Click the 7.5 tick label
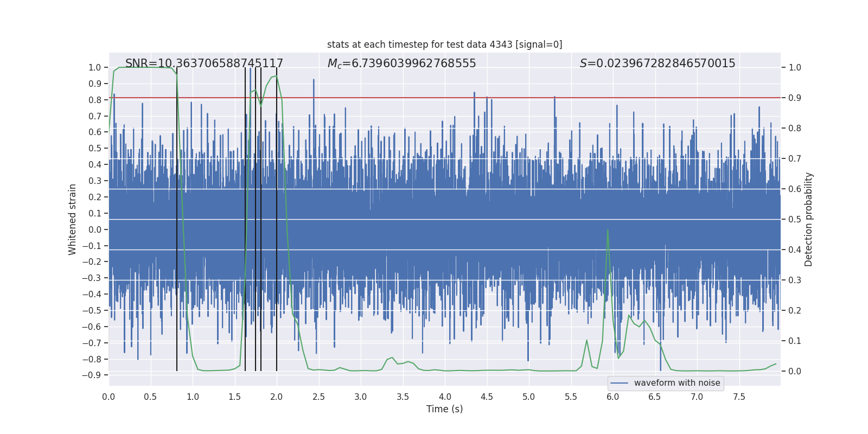This screenshot has width=868, height=434. 739,397
